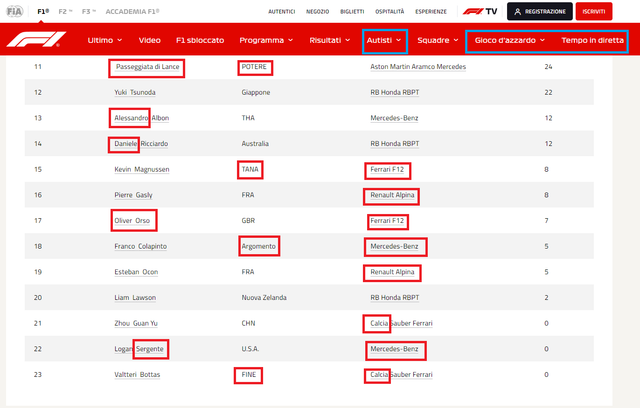Open Calcia Sauber Ferrari link in Bottas row
This screenshot has height=408, width=640.
[401, 375]
